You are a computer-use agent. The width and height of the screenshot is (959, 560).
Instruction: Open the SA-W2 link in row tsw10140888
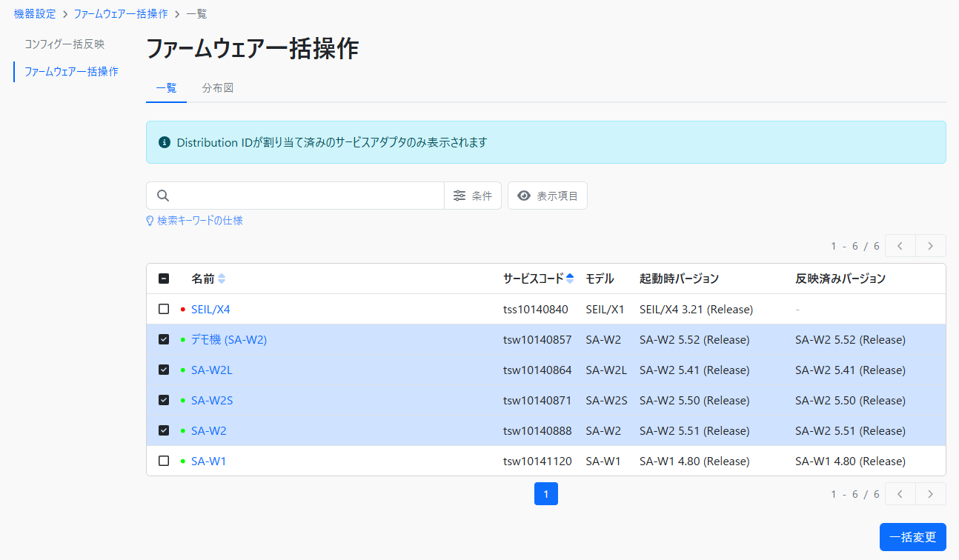coord(209,430)
